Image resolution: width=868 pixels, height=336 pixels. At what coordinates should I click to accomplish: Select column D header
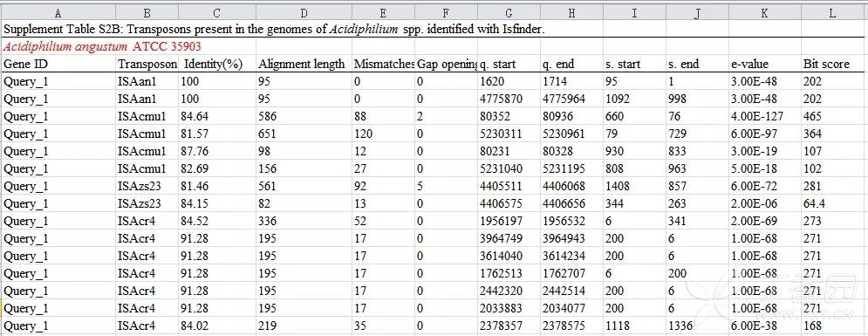304,13
